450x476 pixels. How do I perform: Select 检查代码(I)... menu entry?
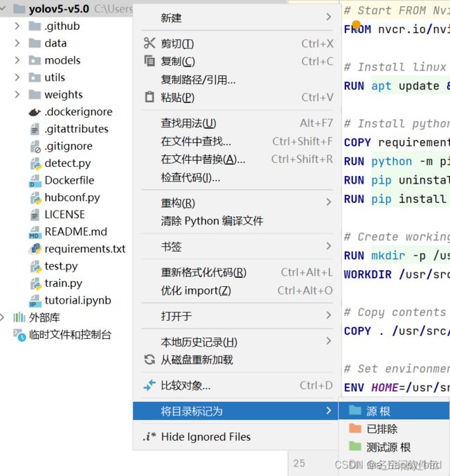point(235,177)
